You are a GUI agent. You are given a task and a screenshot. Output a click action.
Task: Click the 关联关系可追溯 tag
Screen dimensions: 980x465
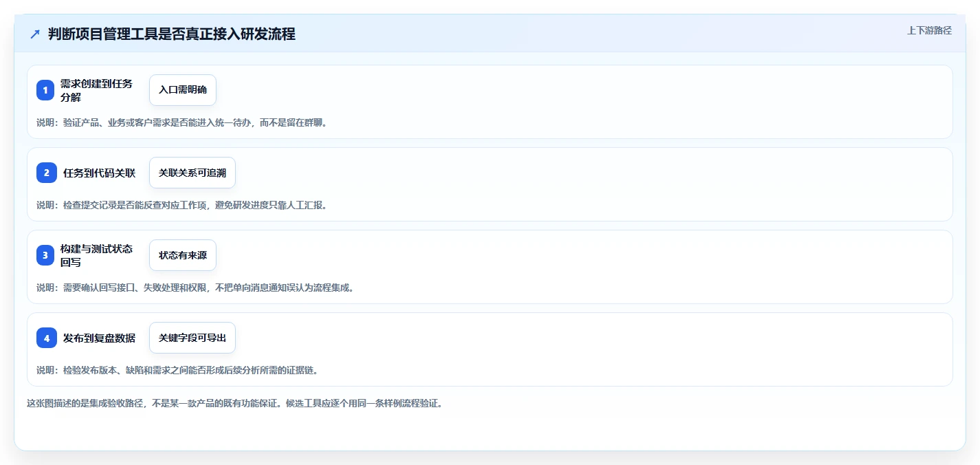(x=192, y=173)
